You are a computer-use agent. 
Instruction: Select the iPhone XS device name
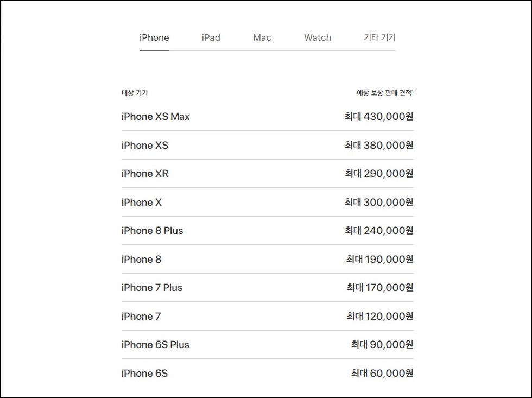[x=145, y=145]
